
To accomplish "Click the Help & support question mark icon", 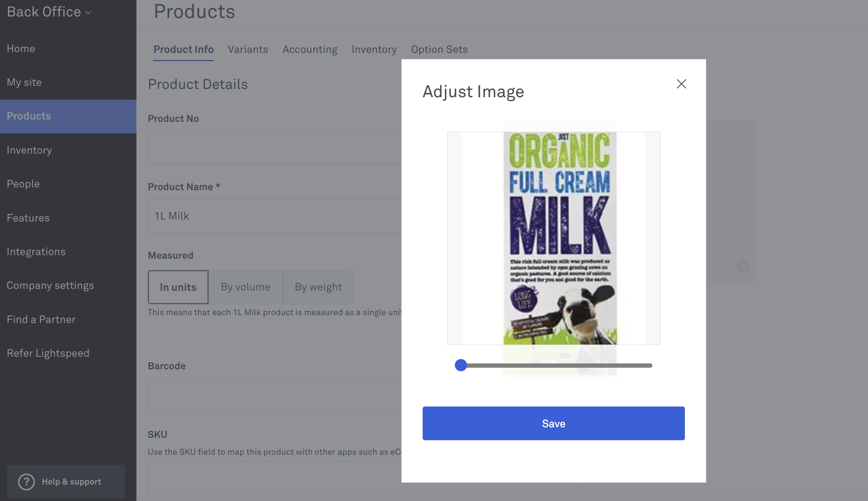I will pos(27,482).
